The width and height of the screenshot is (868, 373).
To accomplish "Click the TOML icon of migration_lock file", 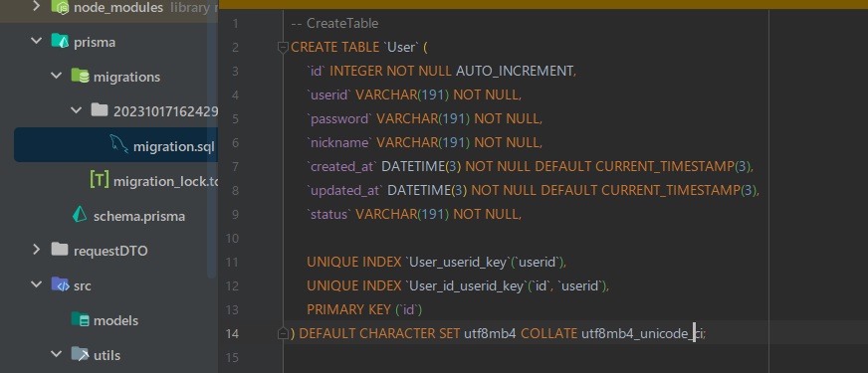I will point(100,179).
